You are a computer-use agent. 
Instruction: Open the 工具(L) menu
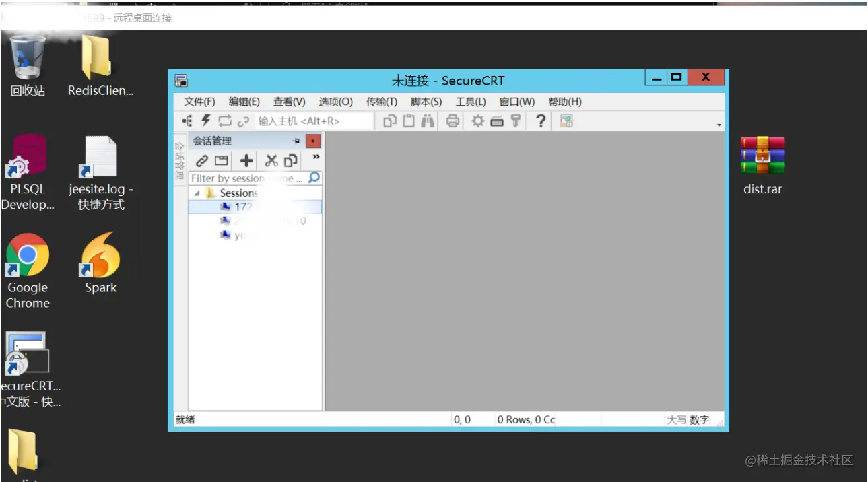coord(471,102)
